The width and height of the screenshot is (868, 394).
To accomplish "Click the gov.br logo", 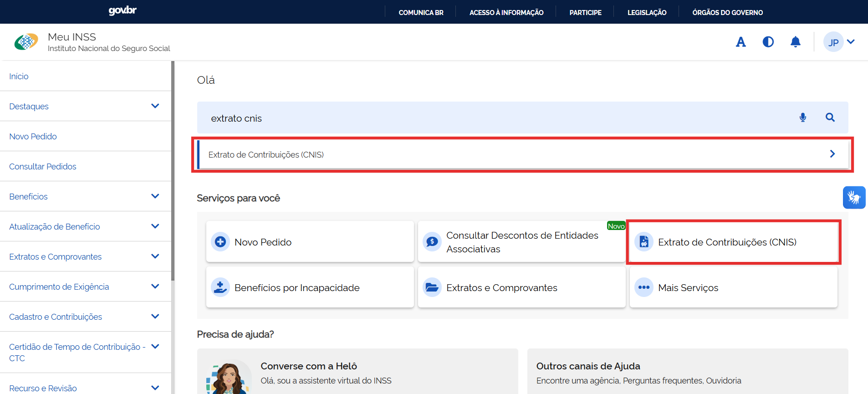I will [123, 10].
